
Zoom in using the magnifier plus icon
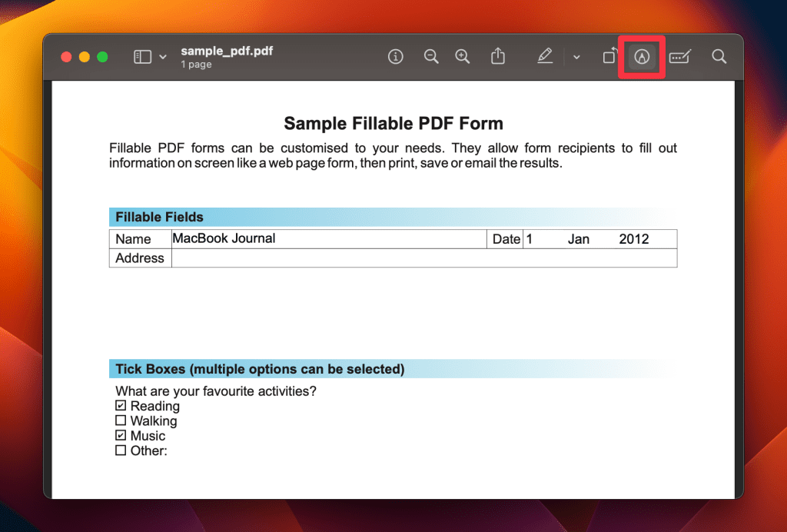tap(462, 57)
